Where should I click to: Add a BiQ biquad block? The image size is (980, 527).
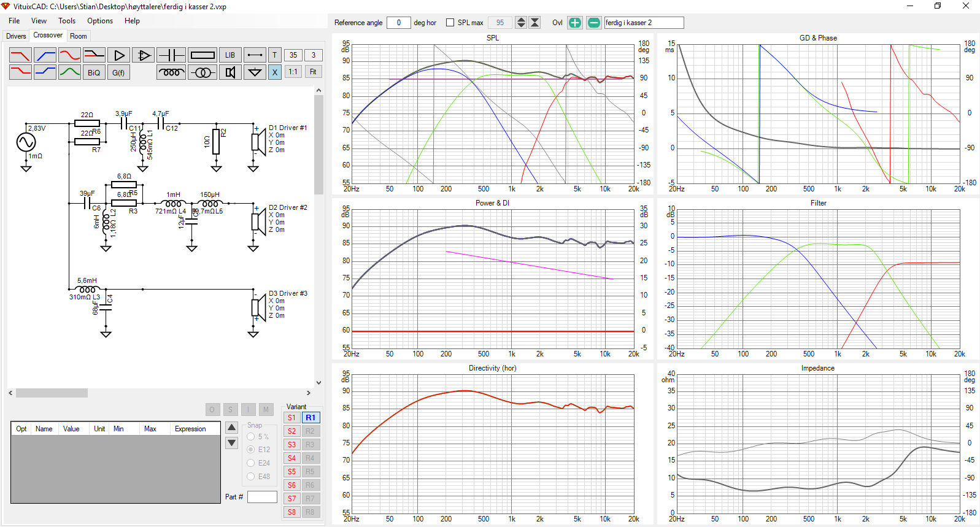click(x=94, y=72)
